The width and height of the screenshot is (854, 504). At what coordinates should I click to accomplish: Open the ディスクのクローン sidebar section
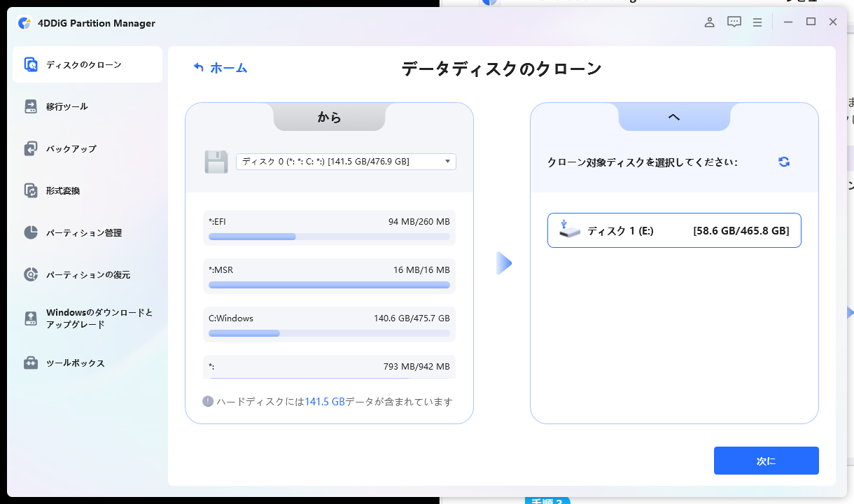point(87,64)
